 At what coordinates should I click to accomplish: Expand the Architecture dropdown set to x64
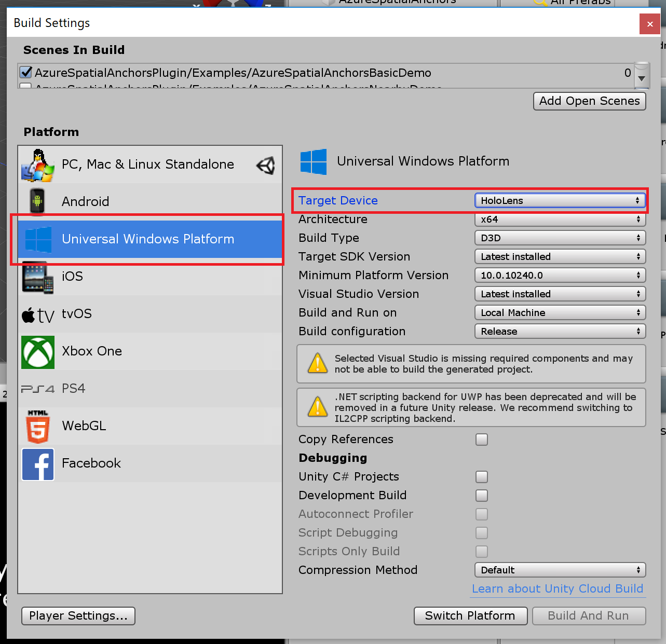click(560, 220)
